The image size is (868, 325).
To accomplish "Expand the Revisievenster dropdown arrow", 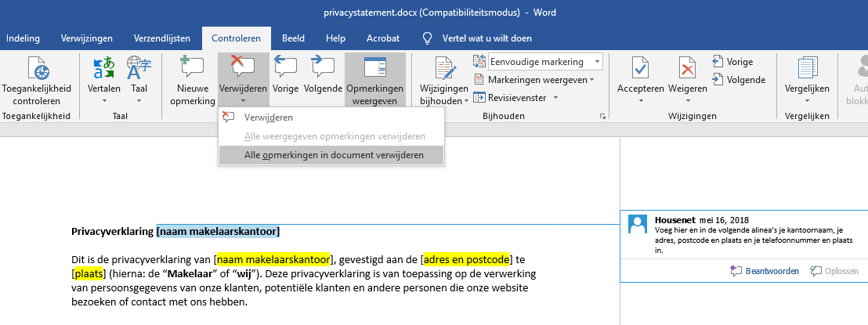I will (x=555, y=98).
